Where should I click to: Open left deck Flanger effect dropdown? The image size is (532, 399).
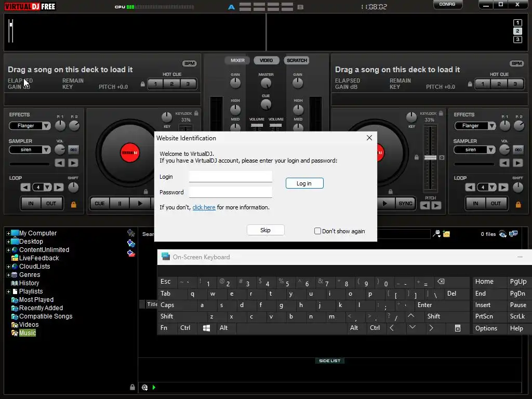[46, 126]
